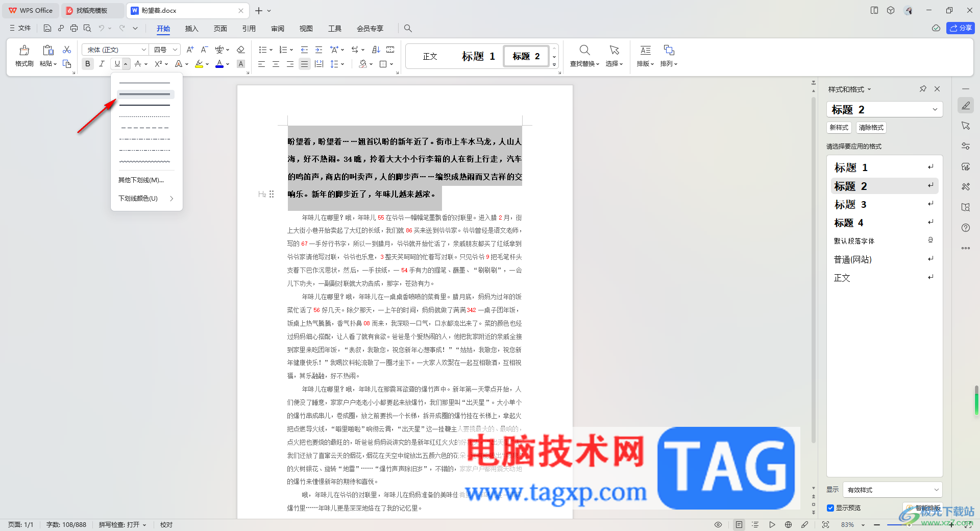This screenshot has height=531, width=980.
Task: Expand the 下划线颜色(U) submenu
Action: coord(146,198)
